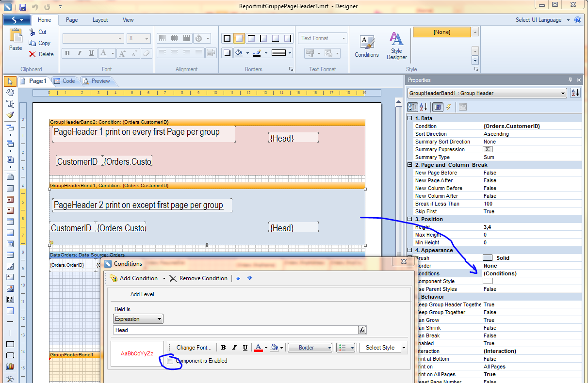Screen dimensions: 588x383
Task: Click the fx expression editor button
Action: pyautogui.click(x=362, y=330)
